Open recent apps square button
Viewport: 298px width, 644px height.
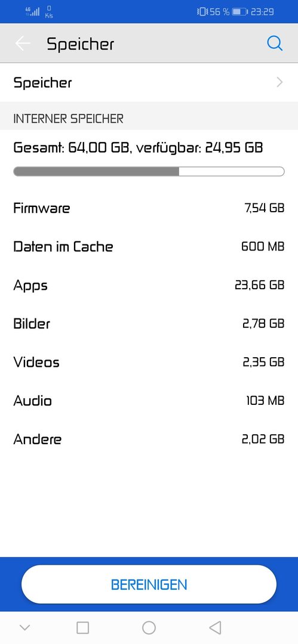83,627
